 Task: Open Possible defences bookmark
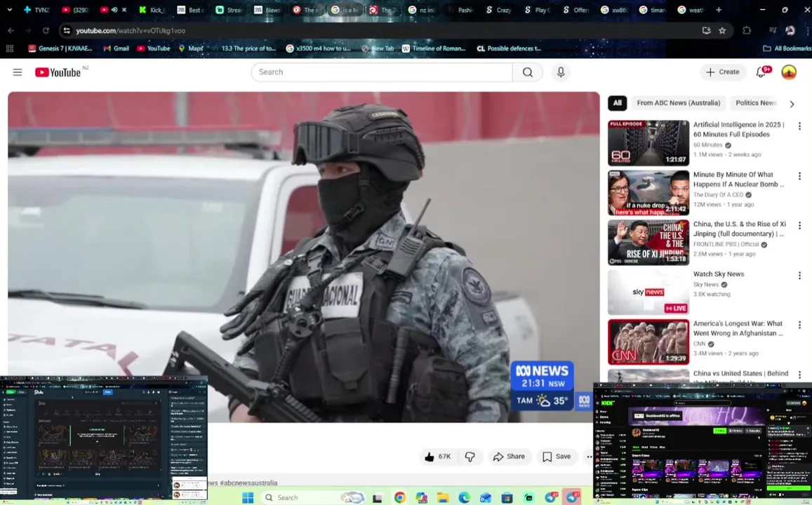509,48
